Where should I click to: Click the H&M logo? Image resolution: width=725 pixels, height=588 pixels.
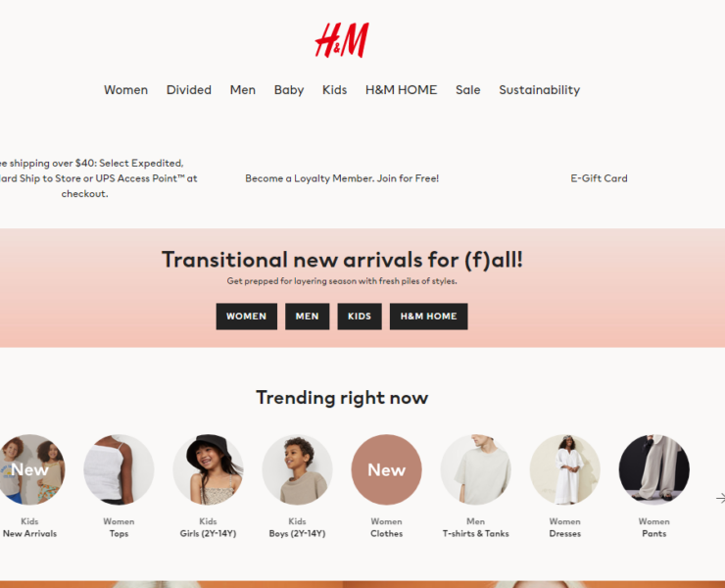342,40
